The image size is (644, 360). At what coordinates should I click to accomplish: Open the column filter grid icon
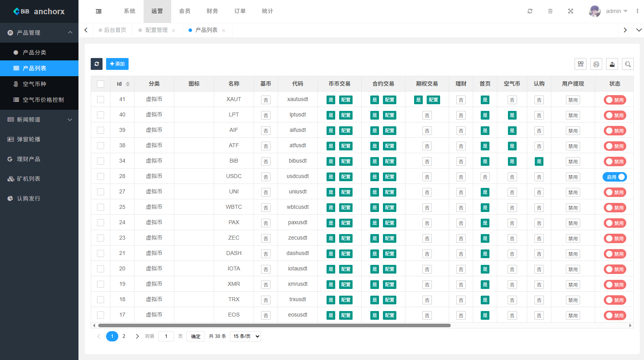[581, 64]
